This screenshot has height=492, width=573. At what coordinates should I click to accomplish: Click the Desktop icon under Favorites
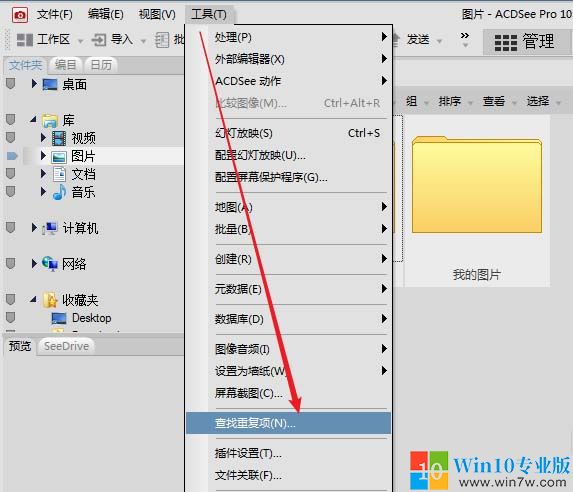click(x=59, y=318)
